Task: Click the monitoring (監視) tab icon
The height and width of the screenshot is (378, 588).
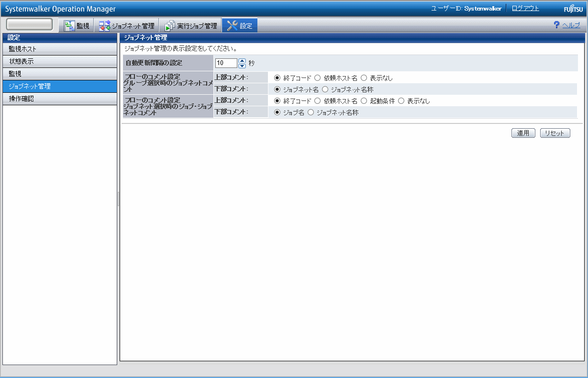Action: tap(70, 26)
